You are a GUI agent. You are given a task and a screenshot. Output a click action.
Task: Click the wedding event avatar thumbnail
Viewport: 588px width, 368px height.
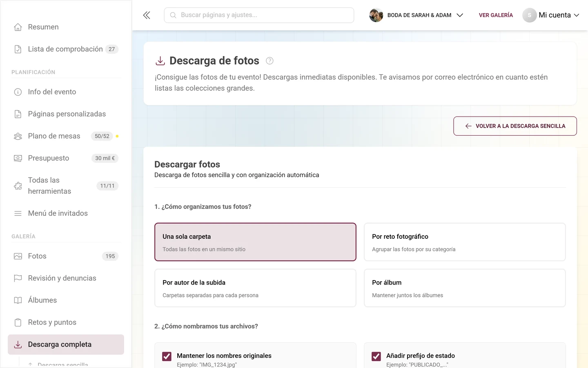pos(376,15)
